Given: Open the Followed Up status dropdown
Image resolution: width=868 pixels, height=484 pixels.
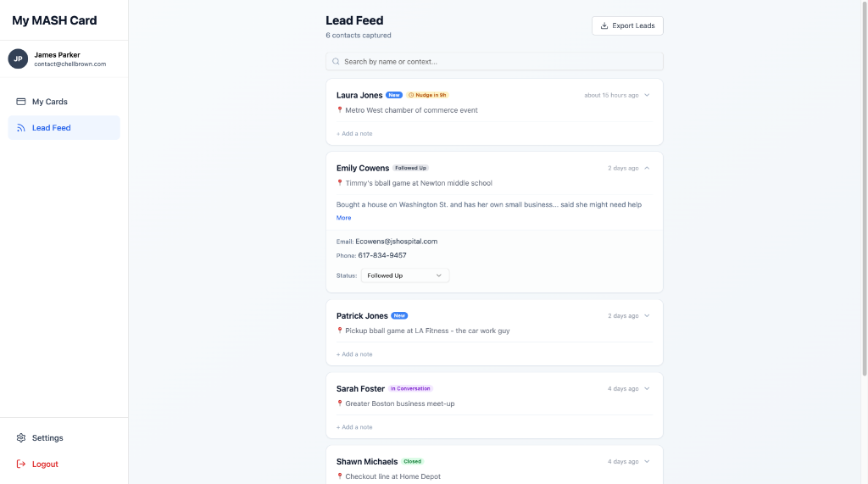Looking at the screenshot, I should coord(404,275).
